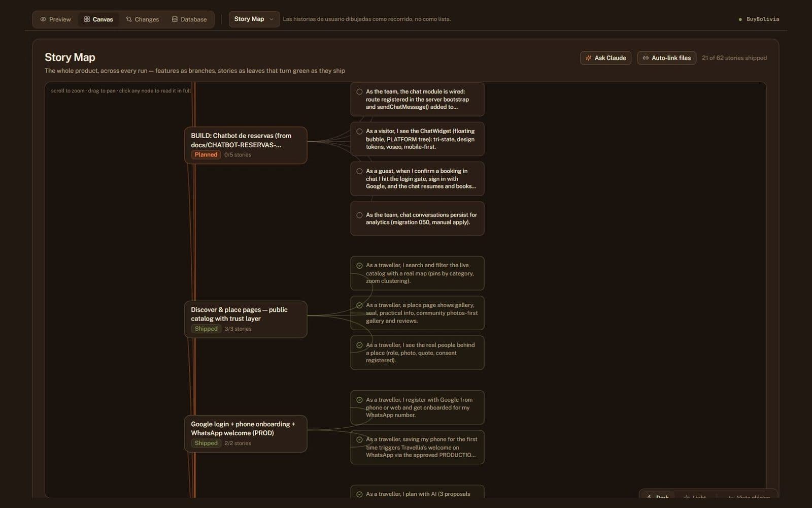Click the '21 of 62 stories shipped' counter
Screen dimensions: 812x508
[x=734, y=58]
